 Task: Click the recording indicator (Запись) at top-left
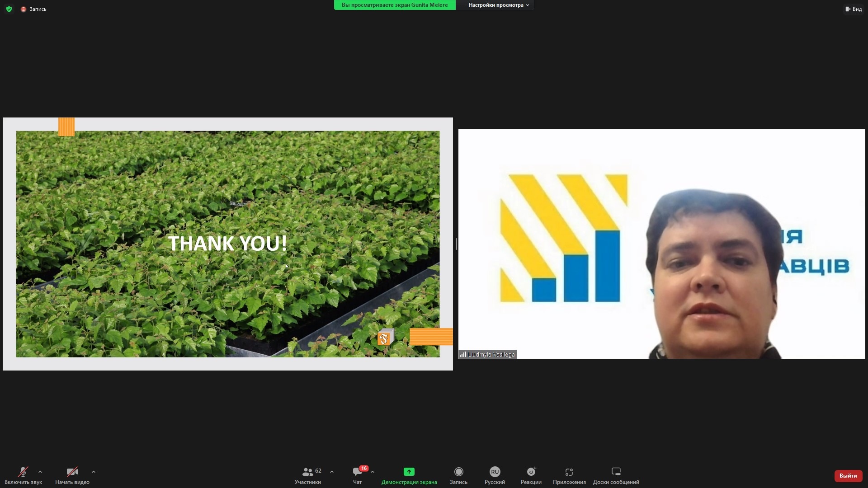pos(34,9)
